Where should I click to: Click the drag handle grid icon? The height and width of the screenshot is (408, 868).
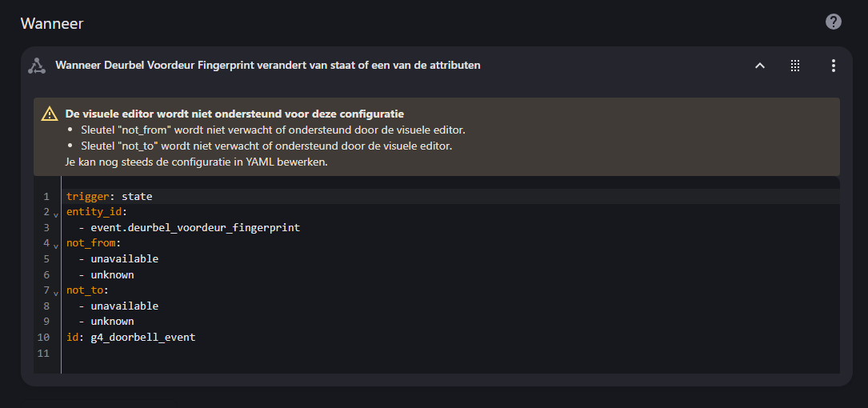(x=795, y=66)
